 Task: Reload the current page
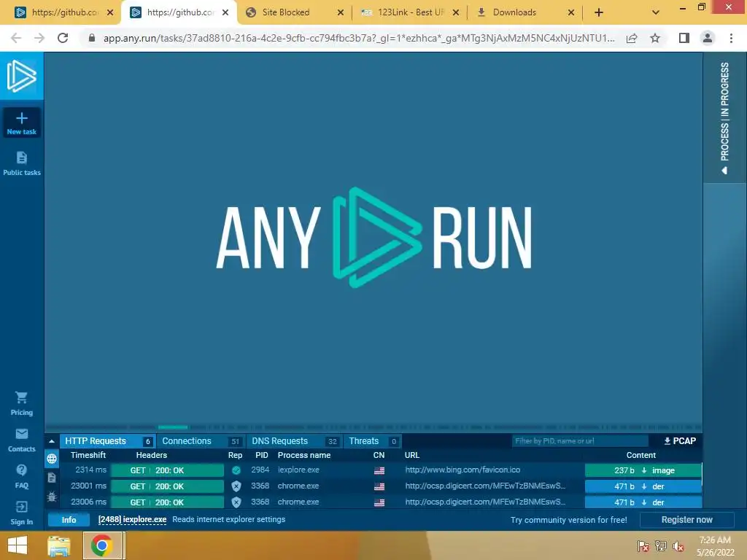[x=63, y=38]
